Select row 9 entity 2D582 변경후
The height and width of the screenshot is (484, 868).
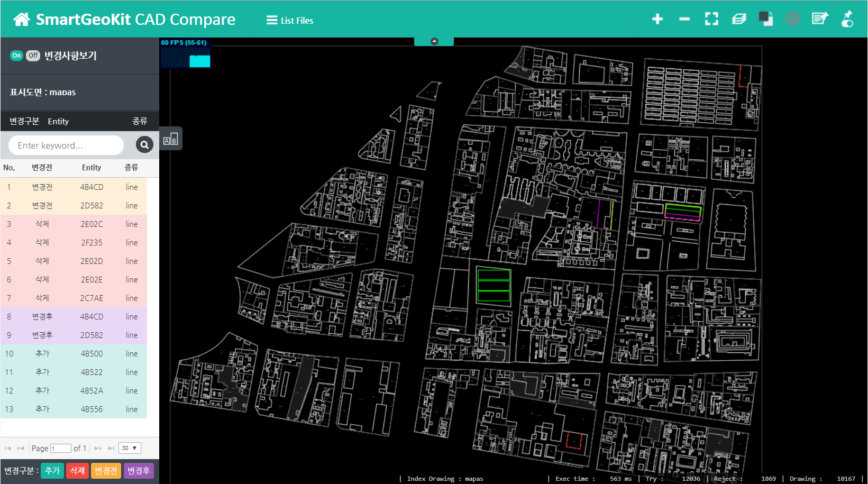tap(74, 335)
